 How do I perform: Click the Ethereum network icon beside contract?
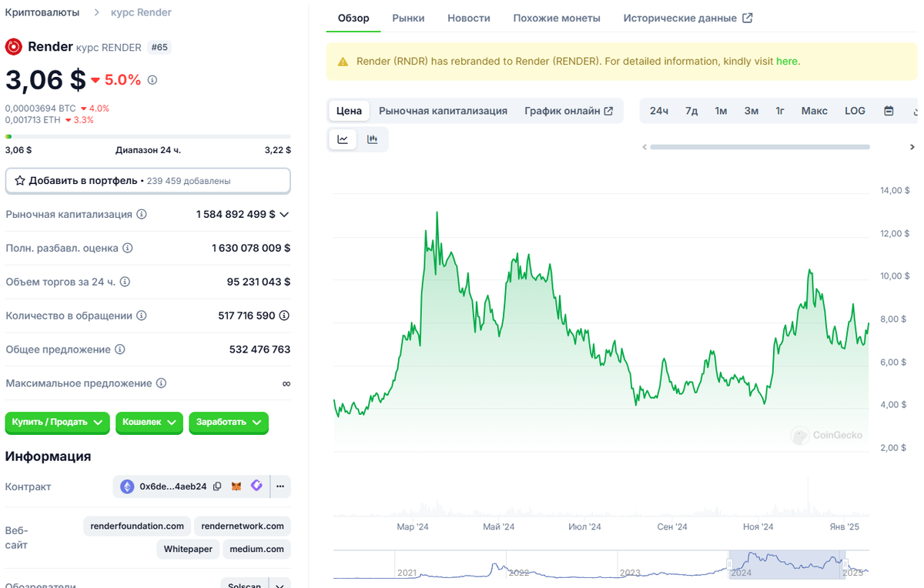click(126, 486)
